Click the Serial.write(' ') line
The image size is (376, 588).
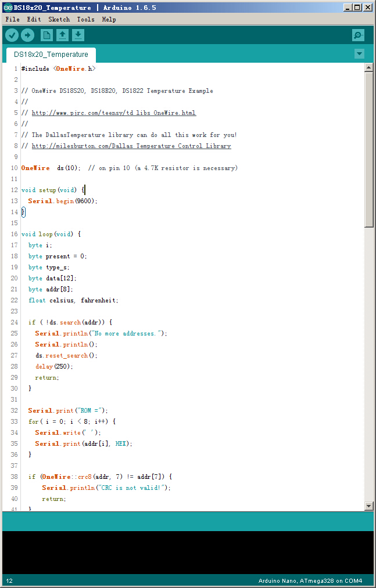click(x=68, y=433)
